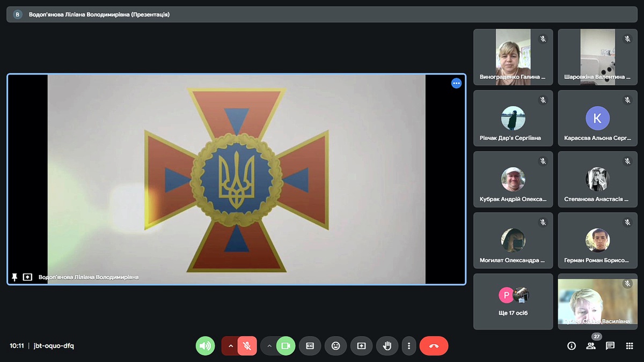
Task: Expand camera settings chevron beside camera button
Action: click(x=269, y=346)
